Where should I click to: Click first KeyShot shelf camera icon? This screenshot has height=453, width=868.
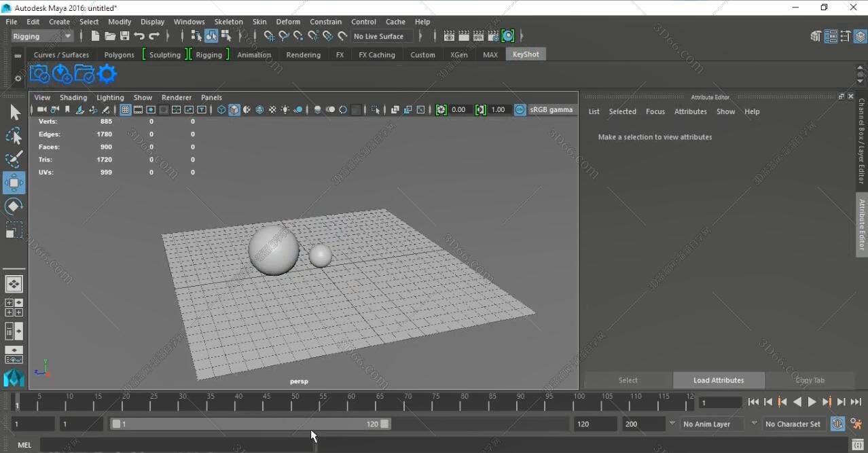[40, 74]
